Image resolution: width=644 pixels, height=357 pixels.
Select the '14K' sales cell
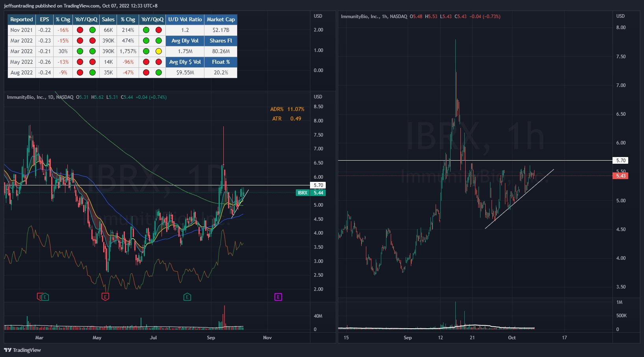108,62
